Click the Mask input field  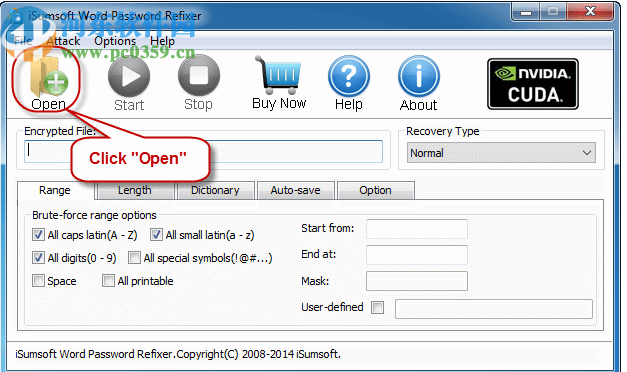(417, 281)
